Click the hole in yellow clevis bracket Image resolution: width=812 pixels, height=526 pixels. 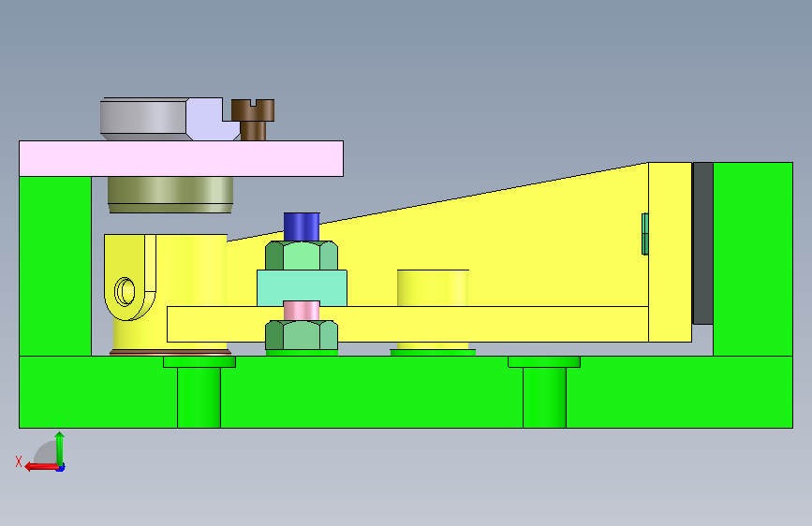point(125,291)
